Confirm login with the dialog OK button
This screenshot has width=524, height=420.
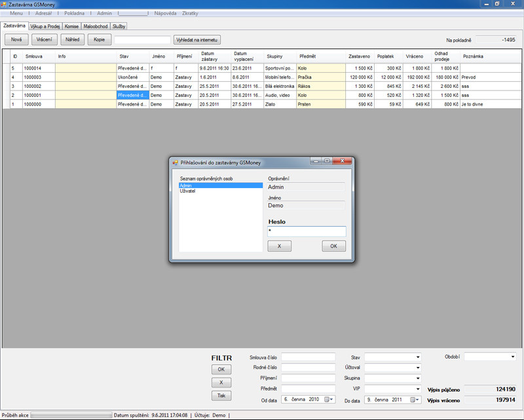[x=334, y=246]
